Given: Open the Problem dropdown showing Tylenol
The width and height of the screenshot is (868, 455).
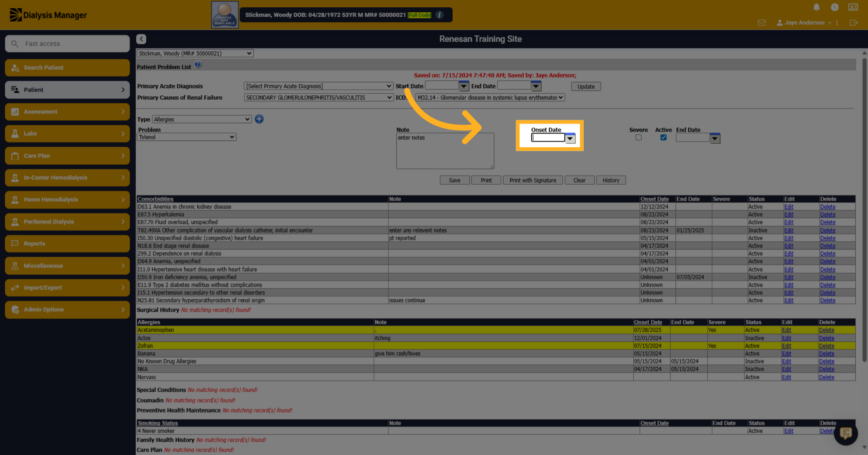Looking at the screenshot, I should click(x=187, y=137).
